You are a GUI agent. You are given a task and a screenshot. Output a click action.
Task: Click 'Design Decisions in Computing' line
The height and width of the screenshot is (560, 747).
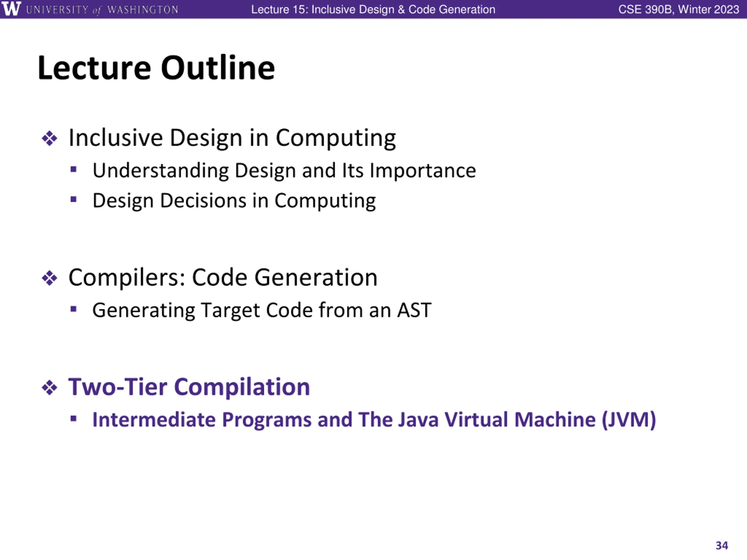234,201
